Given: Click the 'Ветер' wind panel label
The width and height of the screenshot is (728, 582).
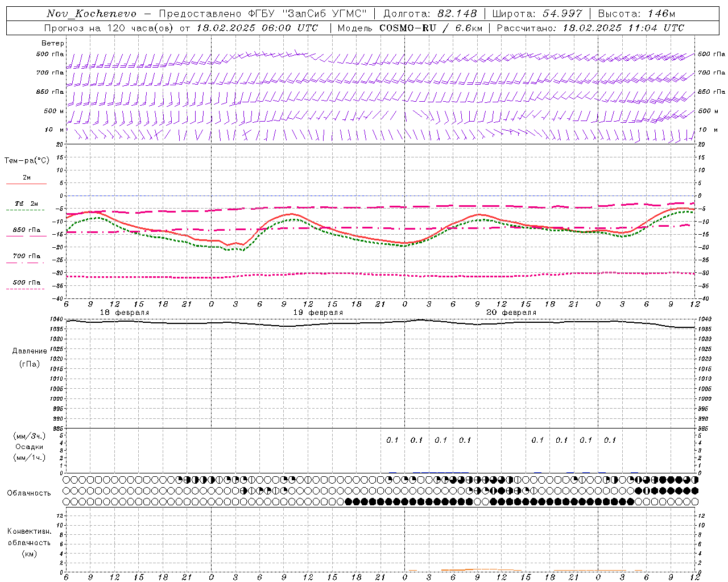Looking at the screenshot, I should pyautogui.click(x=52, y=43).
